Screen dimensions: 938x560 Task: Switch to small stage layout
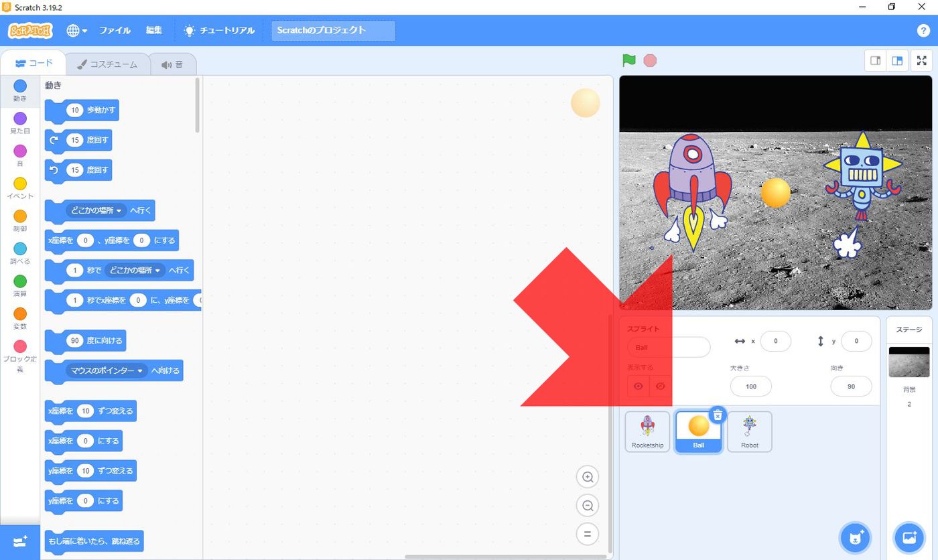pos(875,60)
